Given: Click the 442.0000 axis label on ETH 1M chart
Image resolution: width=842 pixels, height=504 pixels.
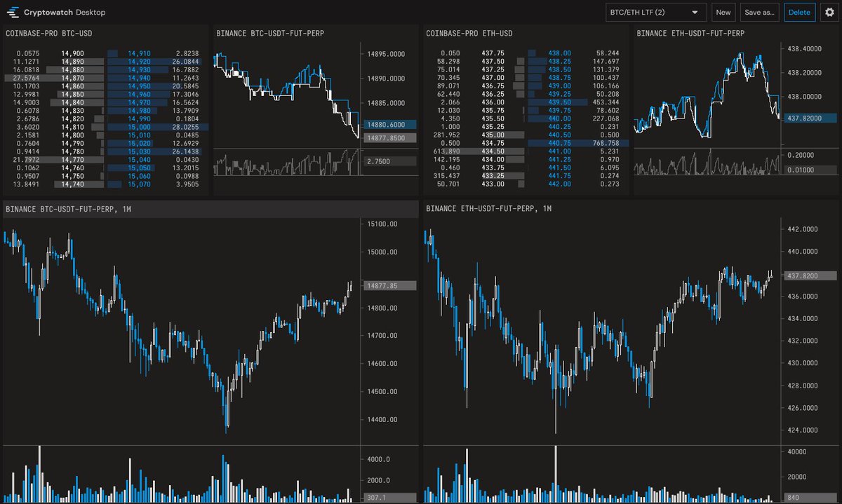Looking at the screenshot, I should tap(804, 229).
